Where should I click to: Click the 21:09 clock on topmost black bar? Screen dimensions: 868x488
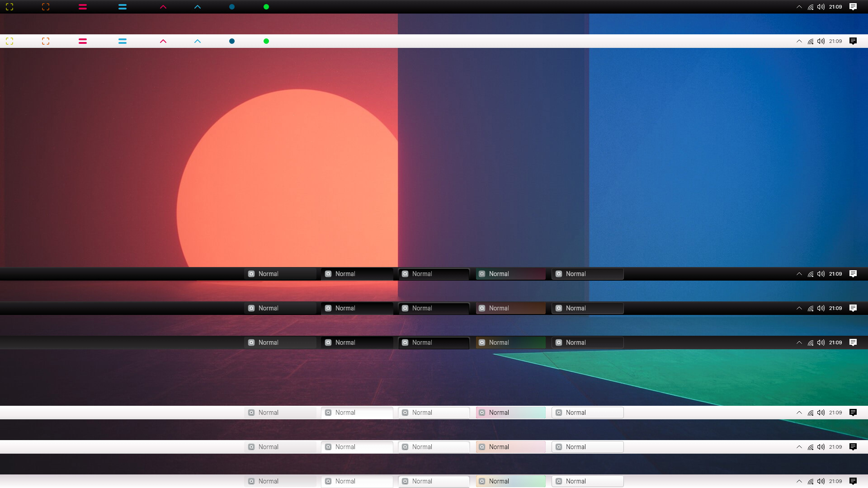tap(835, 7)
